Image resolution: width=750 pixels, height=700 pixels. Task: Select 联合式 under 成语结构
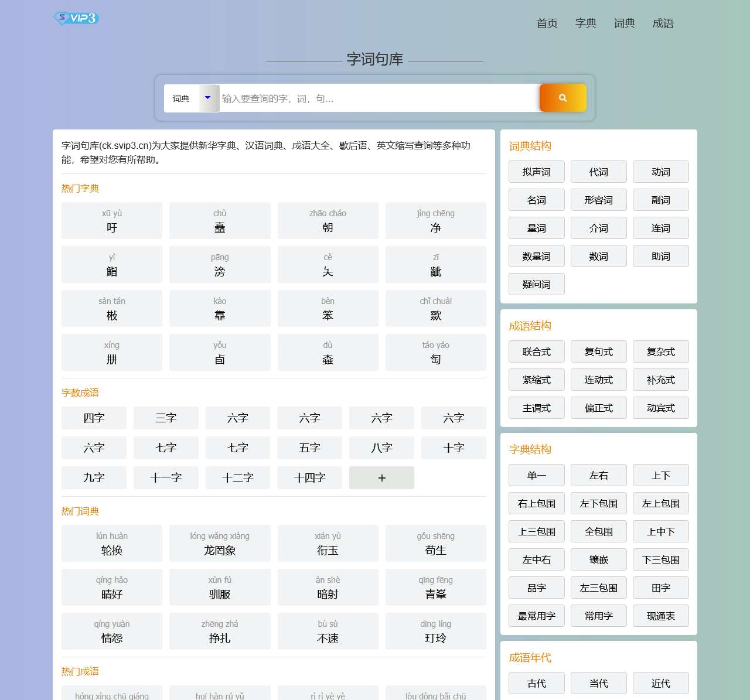536,351
